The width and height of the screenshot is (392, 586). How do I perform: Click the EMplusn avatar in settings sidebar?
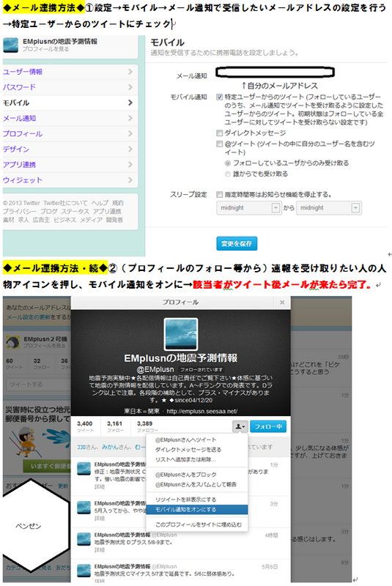pos(10,45)
